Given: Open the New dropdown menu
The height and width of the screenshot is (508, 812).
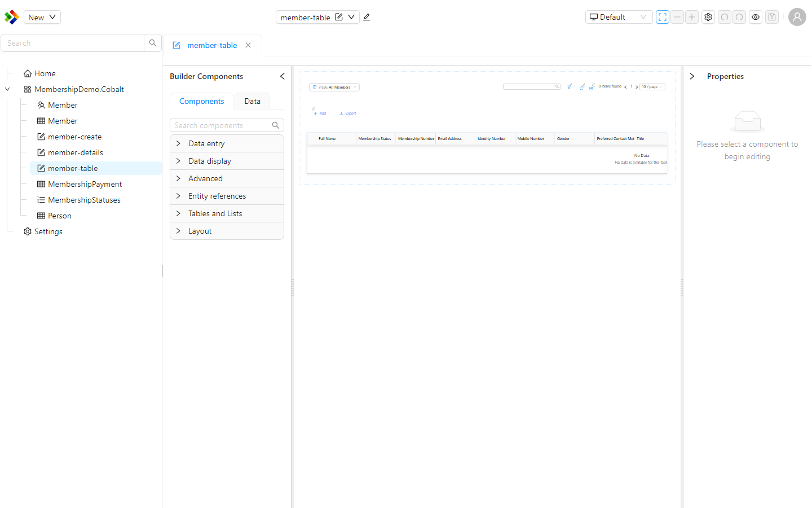Looking at the screenshot, I should point(42,17).
